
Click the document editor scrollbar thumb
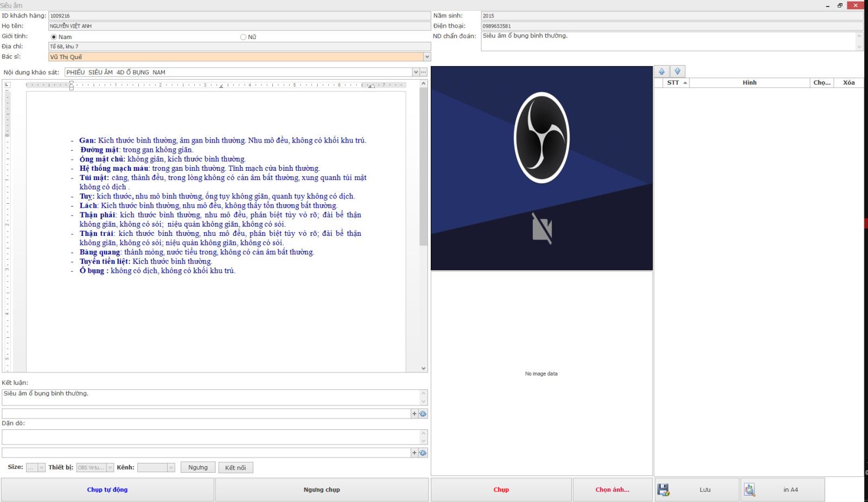click(x=424, y=167)
